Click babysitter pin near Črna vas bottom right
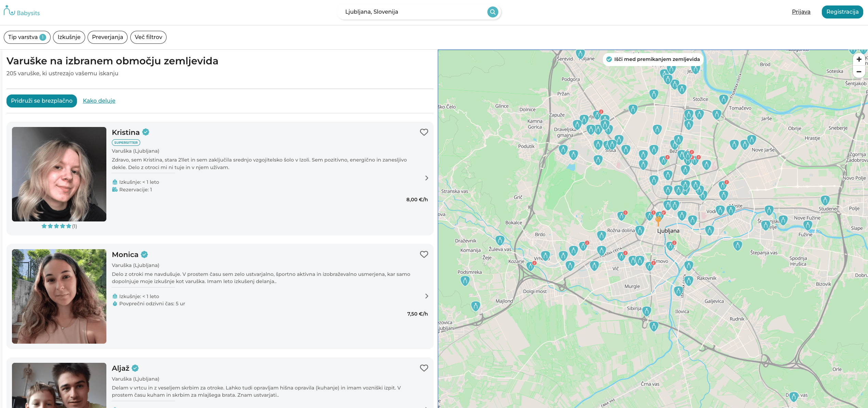 (794, 397)
